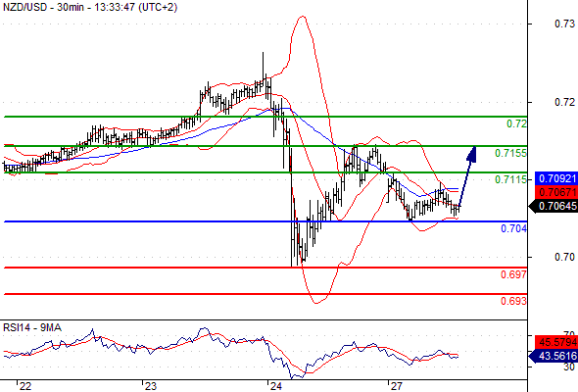Viewport: 578px width, 392px height.
Task: Click the black 0.70645 current price tag
Action: pos(554,206)
